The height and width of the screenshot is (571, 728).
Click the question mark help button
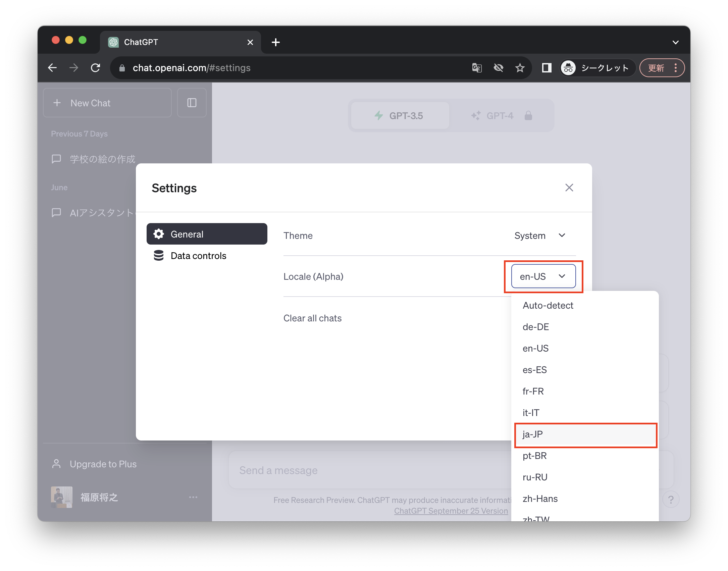point(671,500)
